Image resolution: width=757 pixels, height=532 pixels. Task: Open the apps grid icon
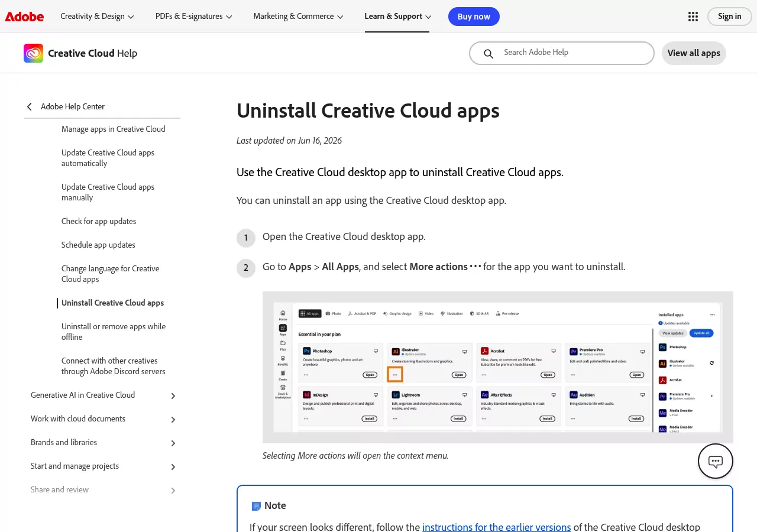693,17
